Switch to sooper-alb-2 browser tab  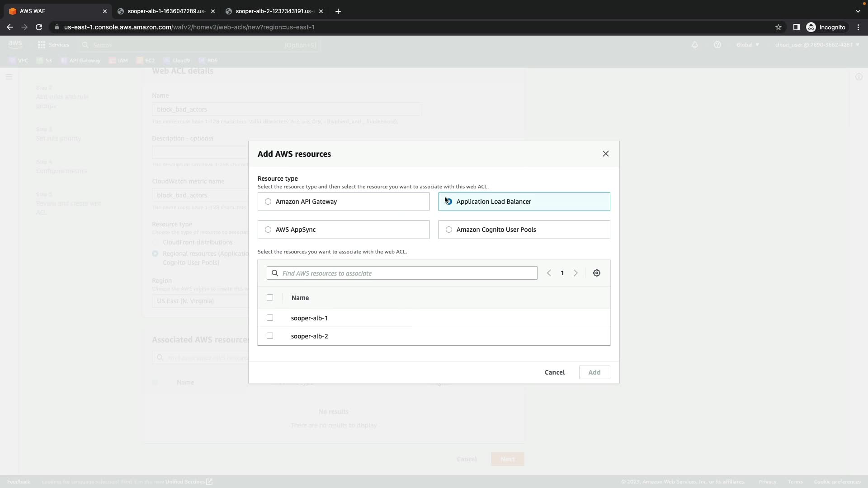tap(274, 11)
